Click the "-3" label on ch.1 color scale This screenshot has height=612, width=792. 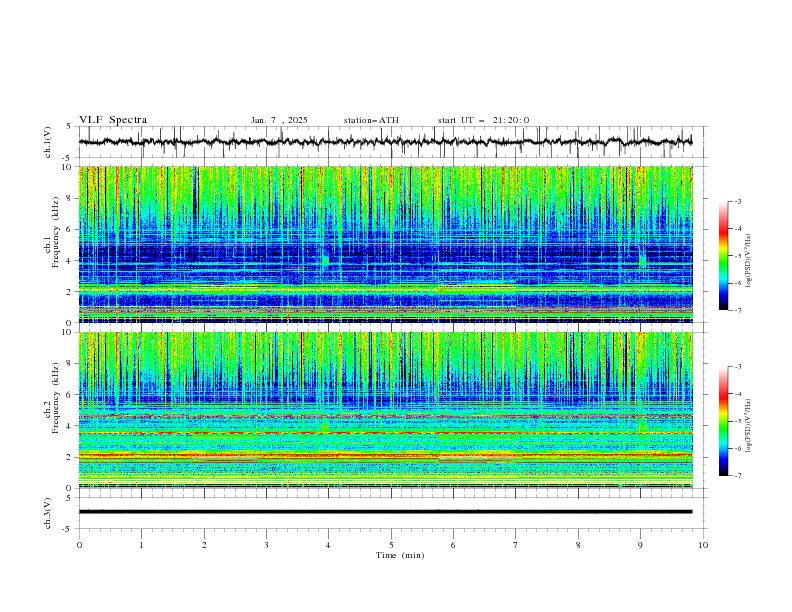click(x=738, y=201)
